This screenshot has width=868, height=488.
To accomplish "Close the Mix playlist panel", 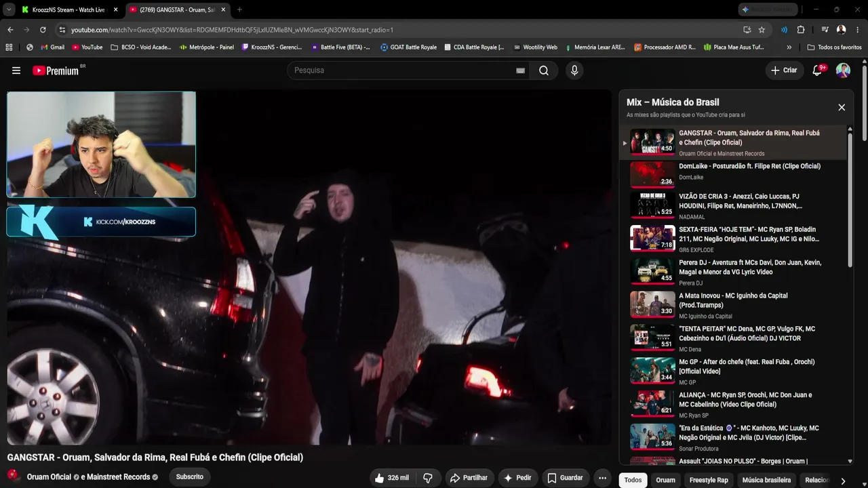I will [x=842, y=107].
